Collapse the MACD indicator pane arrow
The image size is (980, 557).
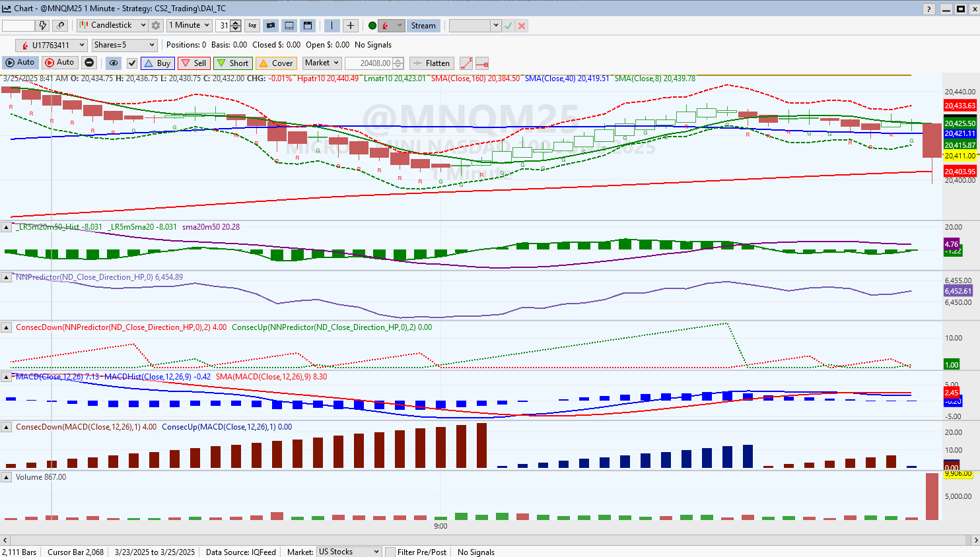[6, 377]
